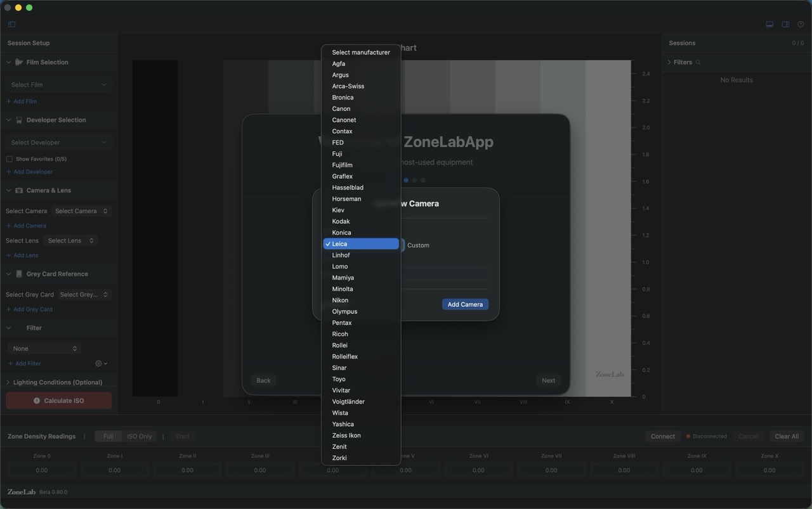Pick Nikon from the manufacturer menu

pos(361,300)
